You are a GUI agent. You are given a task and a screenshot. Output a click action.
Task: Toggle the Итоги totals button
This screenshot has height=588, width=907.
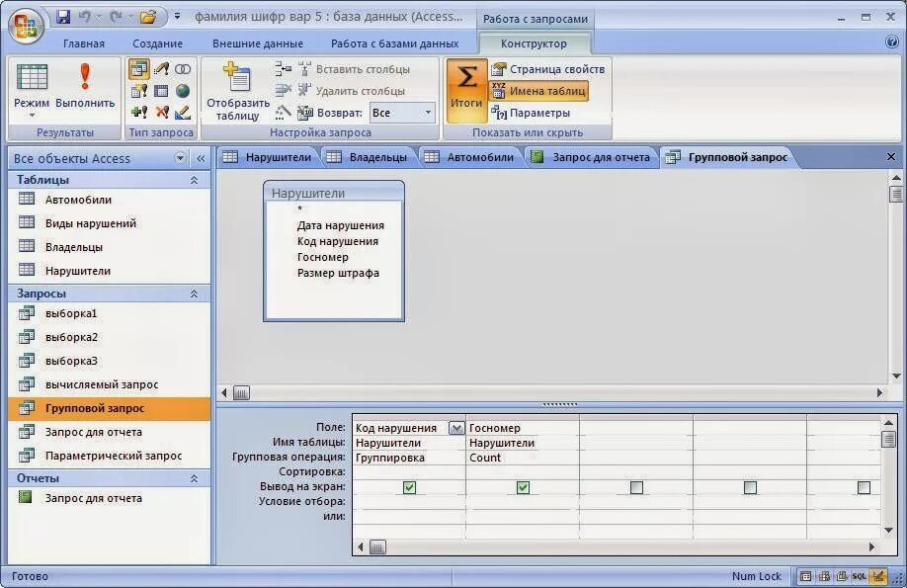[466, 91]
